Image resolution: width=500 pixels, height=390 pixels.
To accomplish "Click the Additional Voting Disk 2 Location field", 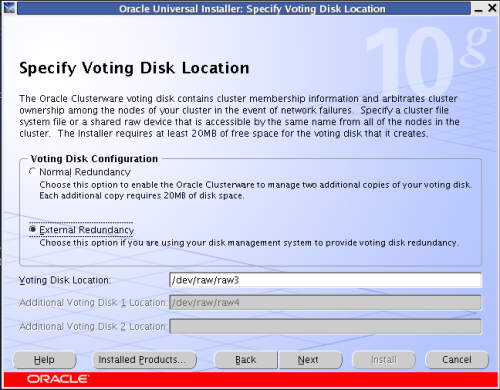I will point(325,326).
